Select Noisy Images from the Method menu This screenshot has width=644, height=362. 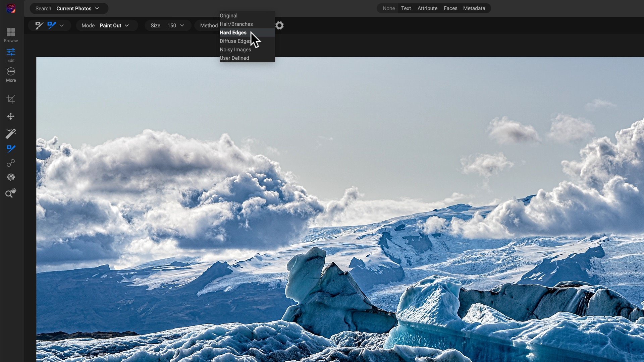point(235,49)
